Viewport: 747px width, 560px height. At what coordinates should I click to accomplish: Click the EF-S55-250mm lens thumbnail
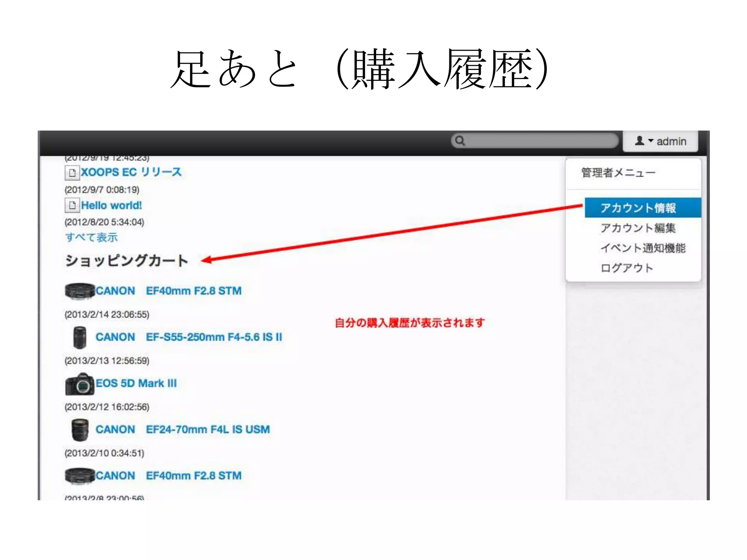(x=80, y=337)
